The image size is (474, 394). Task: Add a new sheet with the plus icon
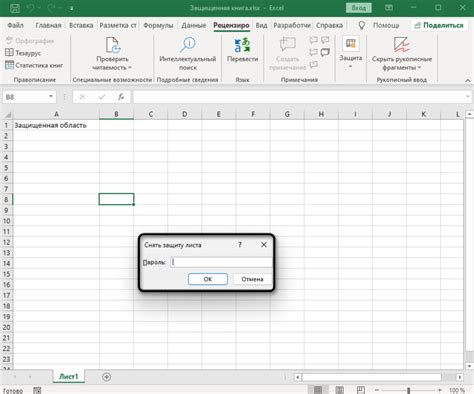pyautogui.click(x=107, y=377)
